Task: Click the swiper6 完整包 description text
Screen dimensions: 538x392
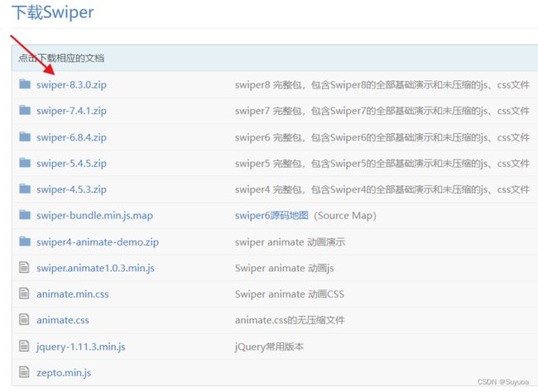Action: pos(382,137)
